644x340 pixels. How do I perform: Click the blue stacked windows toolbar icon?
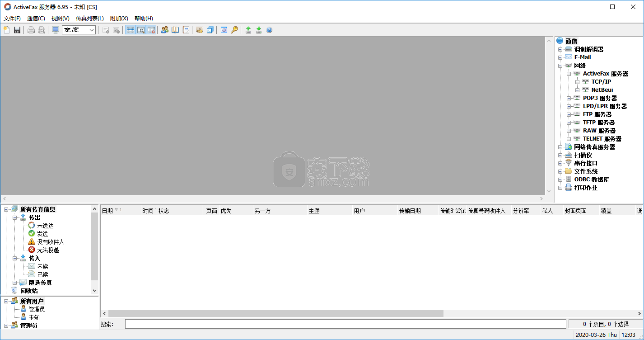tap(210, 30)
